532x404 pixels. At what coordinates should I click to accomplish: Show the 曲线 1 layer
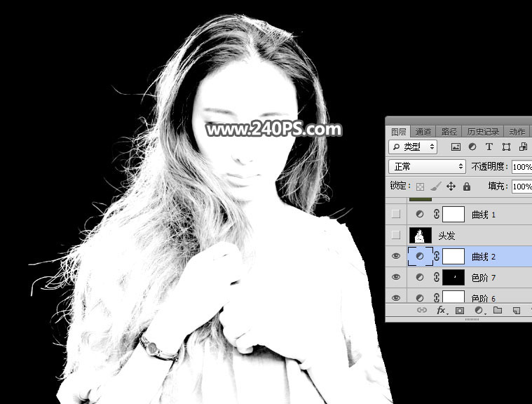coord(396,214)
